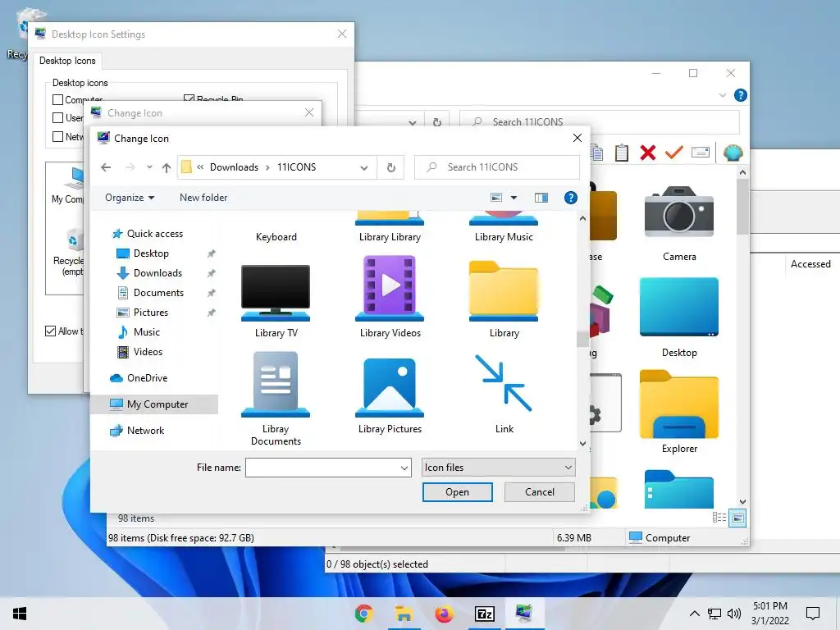
Task: Click the shell globe icon in background toolbar
Action: click(733, 153)
